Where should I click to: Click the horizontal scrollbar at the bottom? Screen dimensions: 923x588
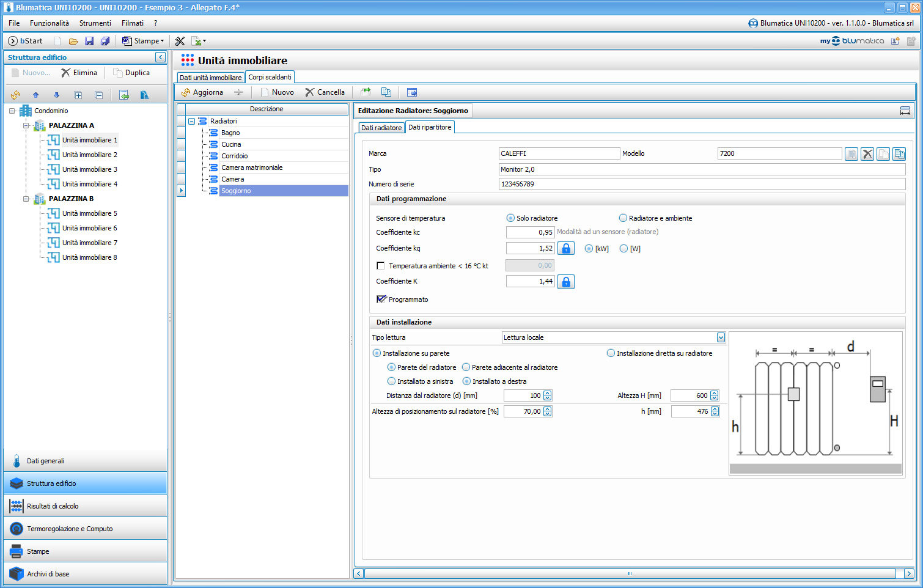630,573
